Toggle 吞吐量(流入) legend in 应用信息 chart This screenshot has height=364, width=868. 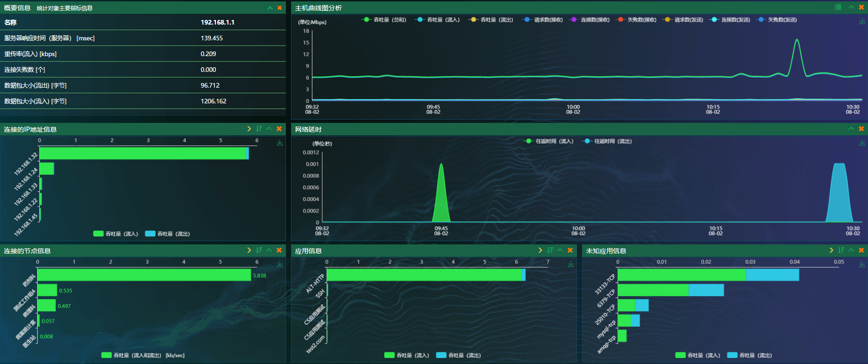coord(407,355)
